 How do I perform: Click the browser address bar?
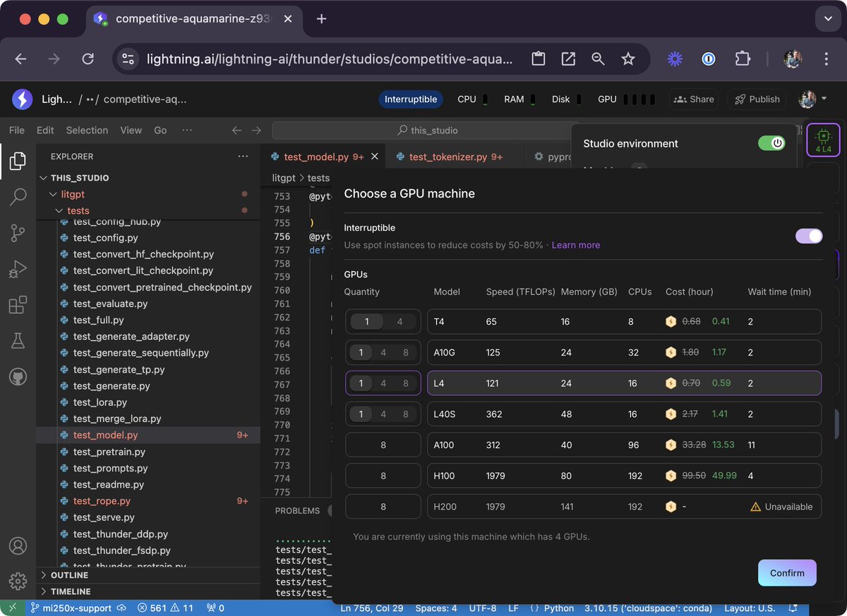coord(329,59)
